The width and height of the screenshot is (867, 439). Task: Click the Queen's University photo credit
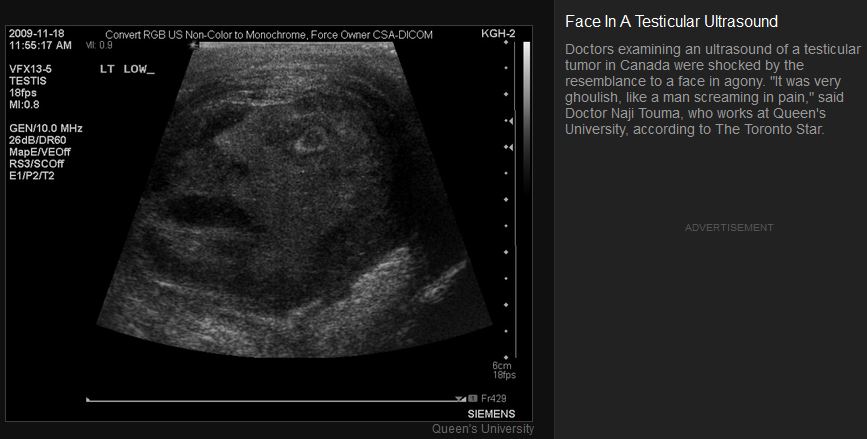point(483,429)
